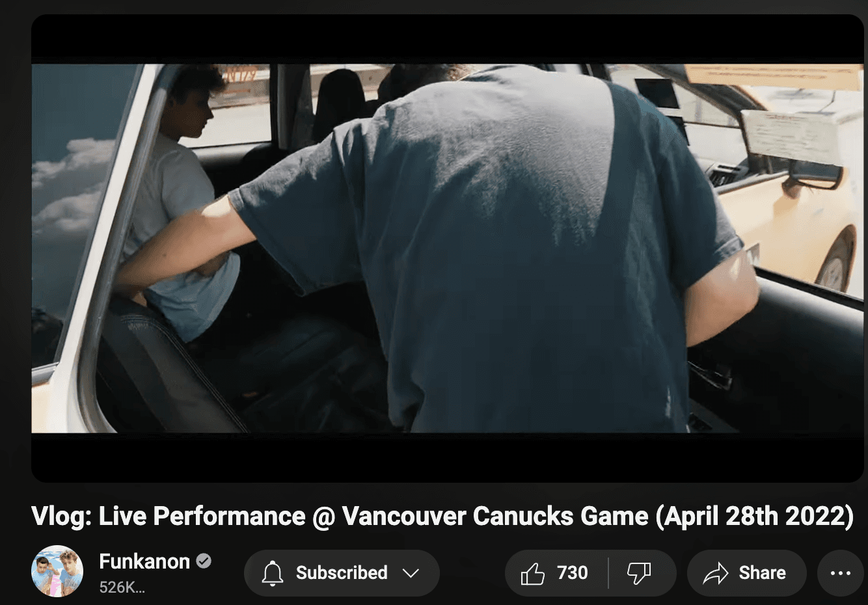The image size is (868, 605).
Task: Click the Share text label
Action: pyautogui.click(x=762, y=573)
